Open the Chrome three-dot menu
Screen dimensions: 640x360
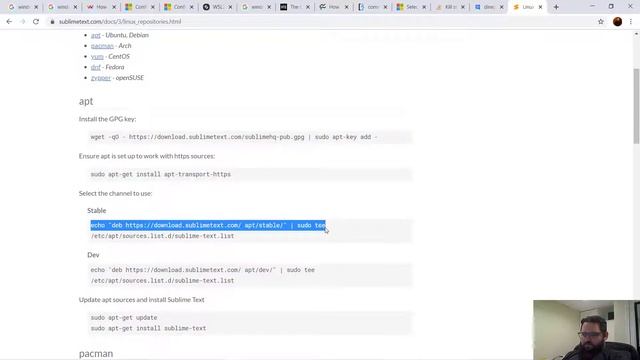[x=631, y=22]
